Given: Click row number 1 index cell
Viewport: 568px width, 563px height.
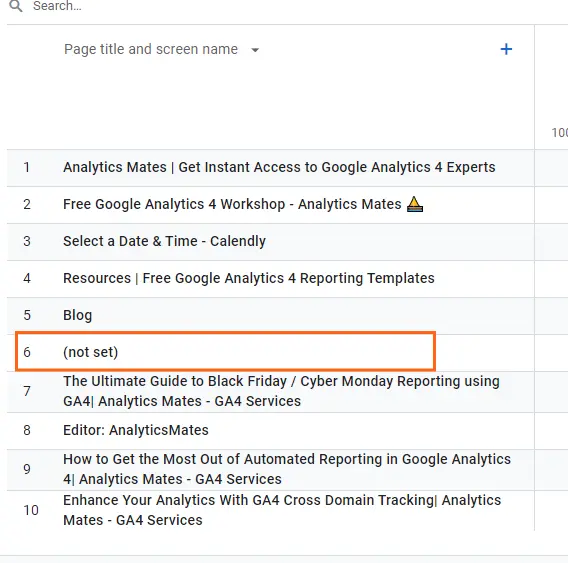Looking at the screenshot, I should click(x=26, y=167).
